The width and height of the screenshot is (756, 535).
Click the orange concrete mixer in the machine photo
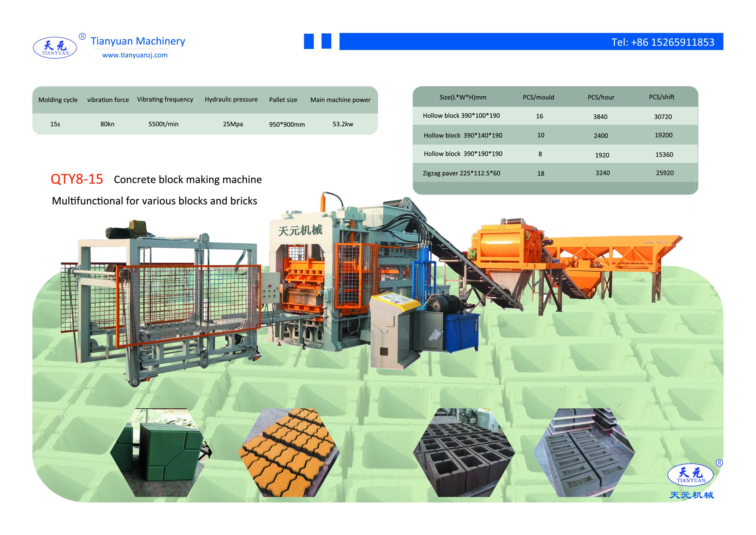pyautogui.click(x=507, y=243)
